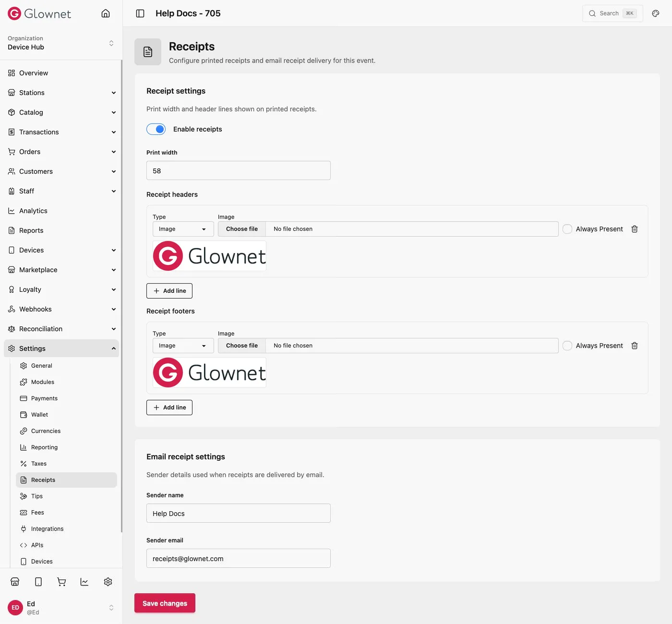Image resolution: width=672 pixels, height=624 pixels.
Task: Open the header Type dropdown
Action: pyautogui.click(x=183, y=229)
